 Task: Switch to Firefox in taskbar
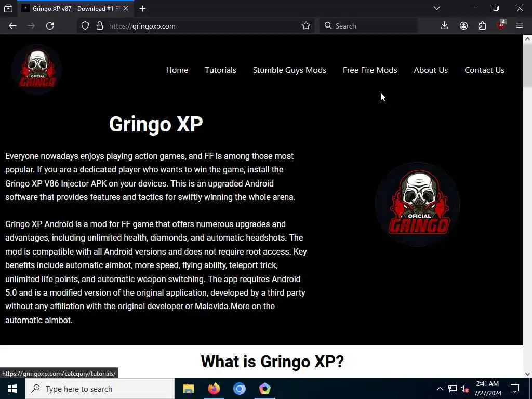click(214, 389)
